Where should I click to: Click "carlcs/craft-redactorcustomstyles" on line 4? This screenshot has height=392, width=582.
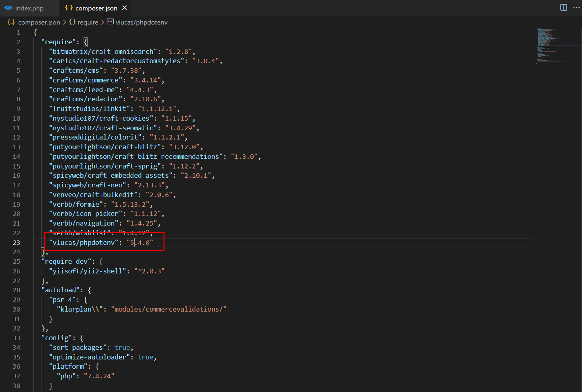(117, 61)
